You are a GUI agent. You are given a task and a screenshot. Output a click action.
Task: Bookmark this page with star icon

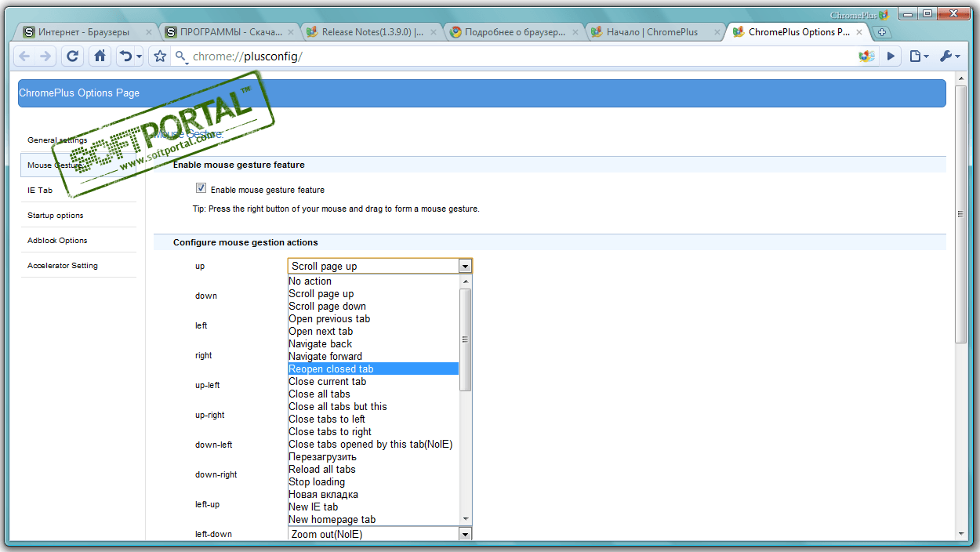tap(160, 56)
